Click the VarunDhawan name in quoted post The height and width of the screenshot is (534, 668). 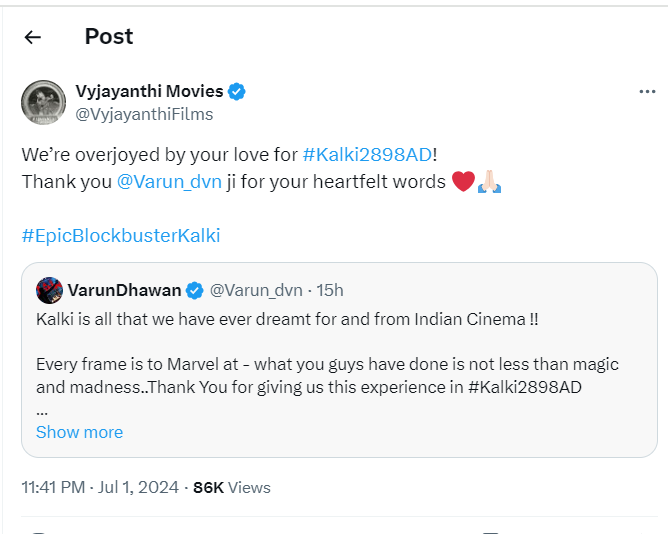point(124,291)
